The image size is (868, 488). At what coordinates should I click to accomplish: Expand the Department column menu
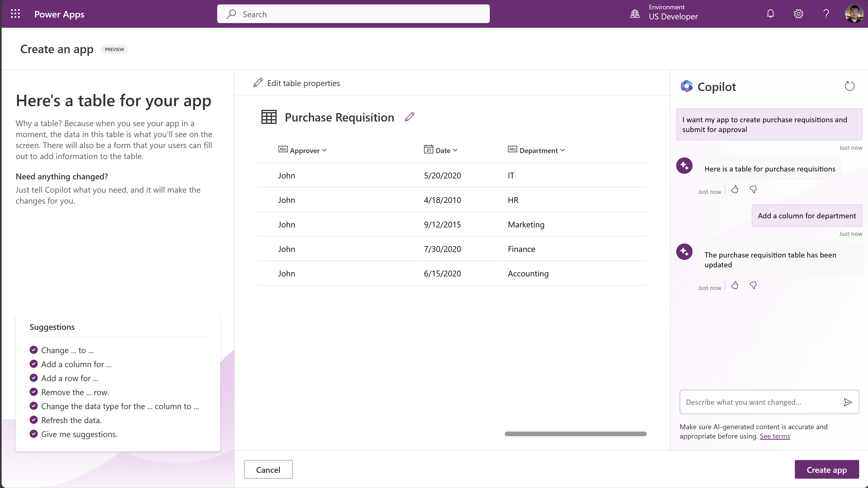pyautogui.click(x=563, y=150)
